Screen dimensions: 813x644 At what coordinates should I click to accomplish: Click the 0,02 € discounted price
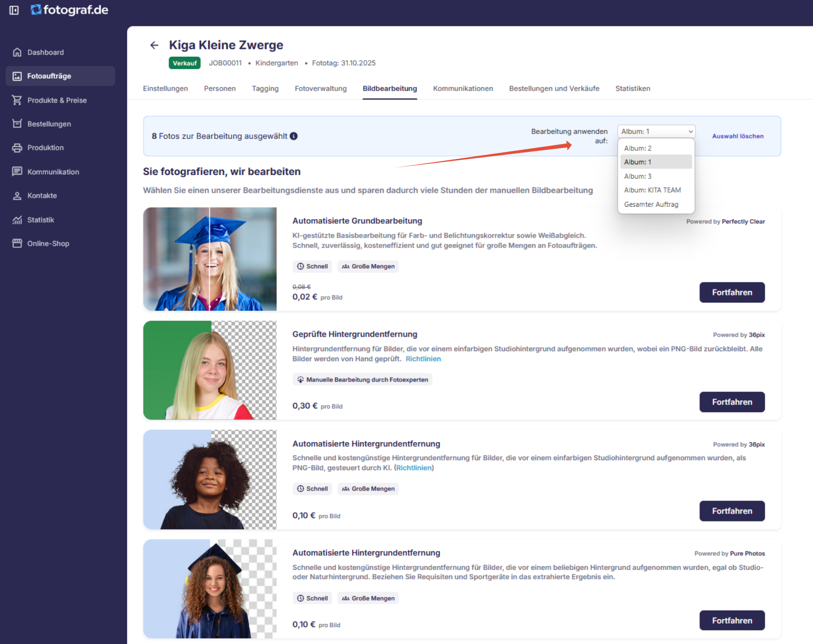tap(305, 297)
